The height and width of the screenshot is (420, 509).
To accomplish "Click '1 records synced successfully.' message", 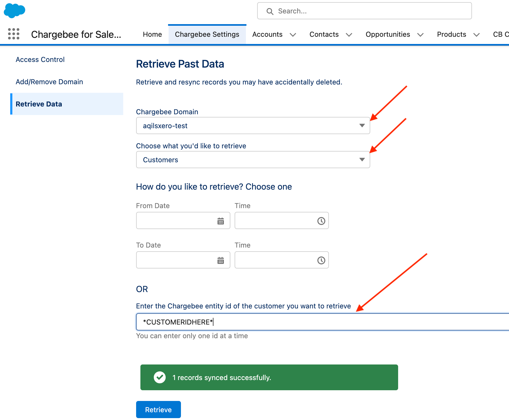I will pyautogui.click(x=222, y=378).
